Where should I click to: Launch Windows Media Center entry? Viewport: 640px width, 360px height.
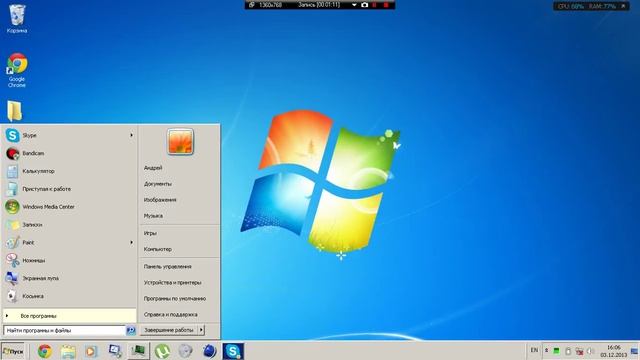pos(69,207)
